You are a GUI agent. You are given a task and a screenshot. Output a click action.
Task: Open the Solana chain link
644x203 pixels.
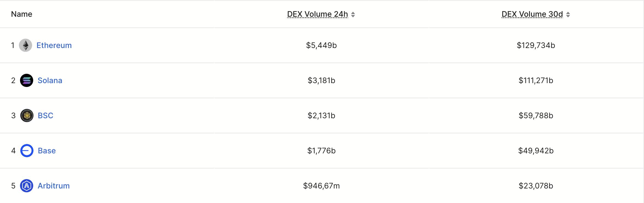pos(50,80)
